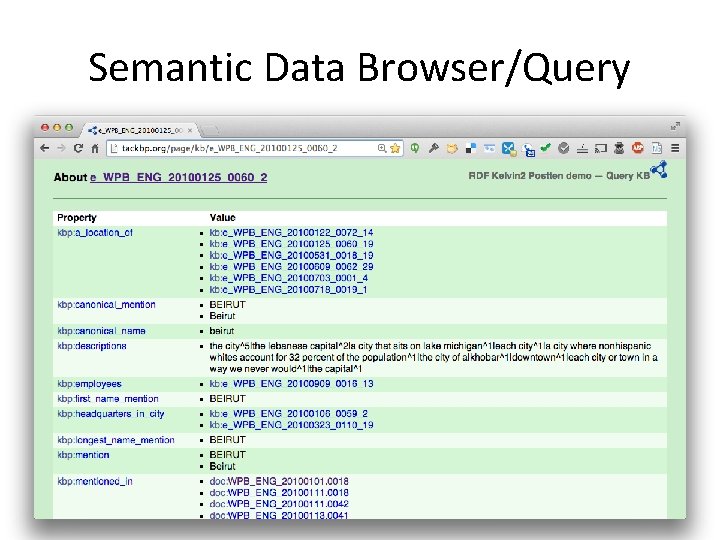This screenshot has width=720, height=540.
Task: Open the kbp:canonical_mention property link
Action: (107, 305)
